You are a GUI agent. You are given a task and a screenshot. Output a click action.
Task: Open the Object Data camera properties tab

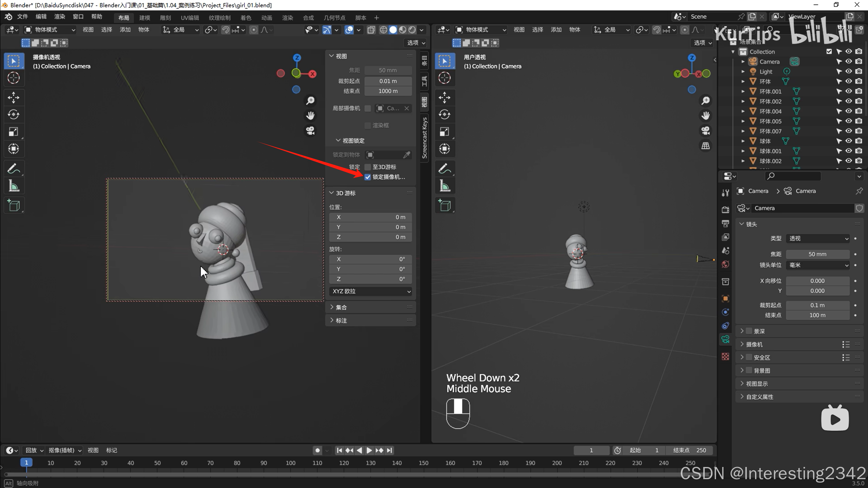(726, 339)
